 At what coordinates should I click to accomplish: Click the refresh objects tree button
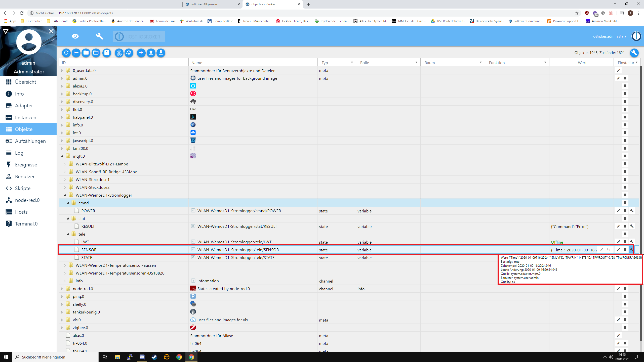(66, 53)
